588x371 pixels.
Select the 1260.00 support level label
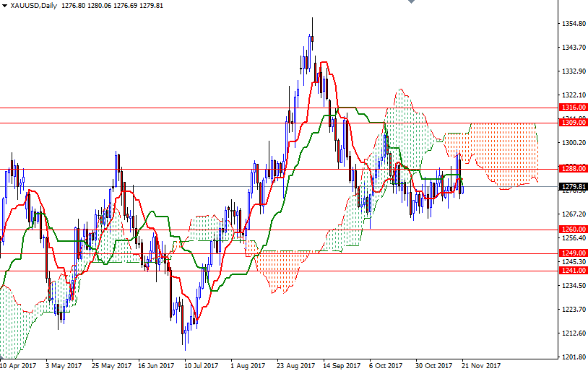pyautogui.click(x=574, y=230)
